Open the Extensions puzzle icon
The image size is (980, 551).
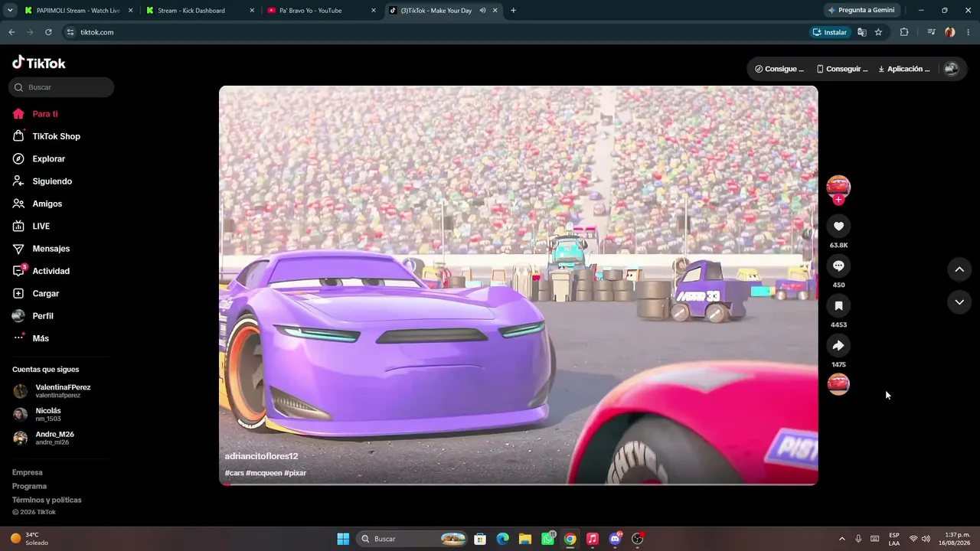click(x=904, y=32)
